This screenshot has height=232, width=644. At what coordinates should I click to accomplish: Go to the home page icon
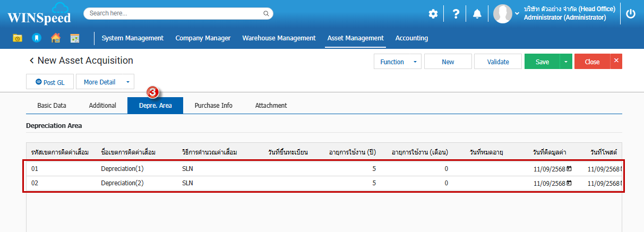(55, 38)
